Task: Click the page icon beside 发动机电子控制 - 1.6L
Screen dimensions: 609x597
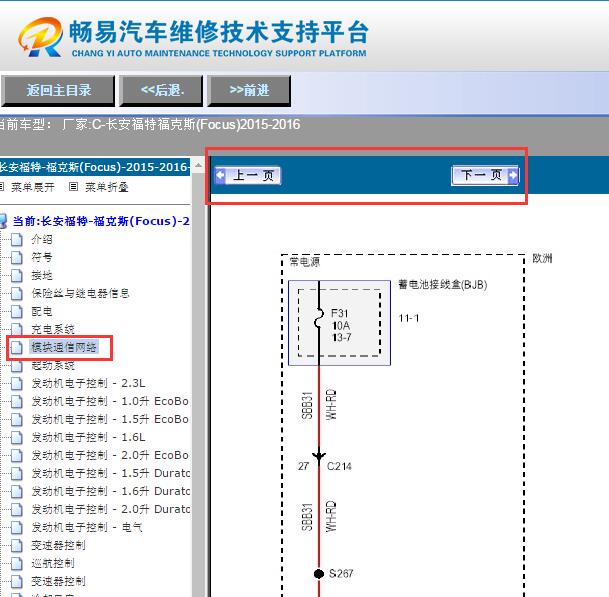Action: pos(17,437)
